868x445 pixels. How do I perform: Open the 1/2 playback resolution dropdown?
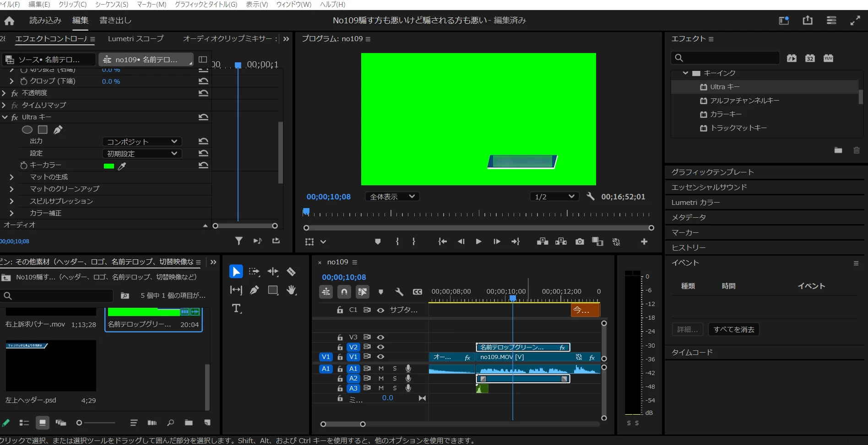pyautogui.click(x=554, y=197)
